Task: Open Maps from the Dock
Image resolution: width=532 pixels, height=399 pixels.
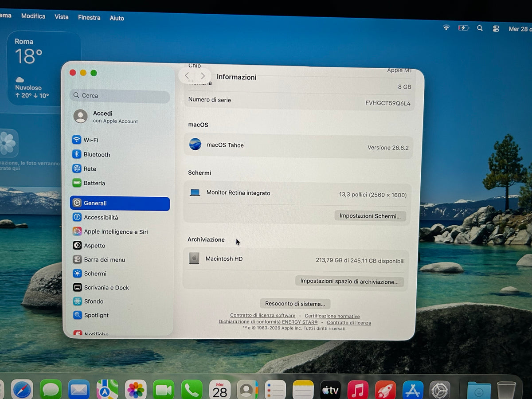Action: point(107,390)
